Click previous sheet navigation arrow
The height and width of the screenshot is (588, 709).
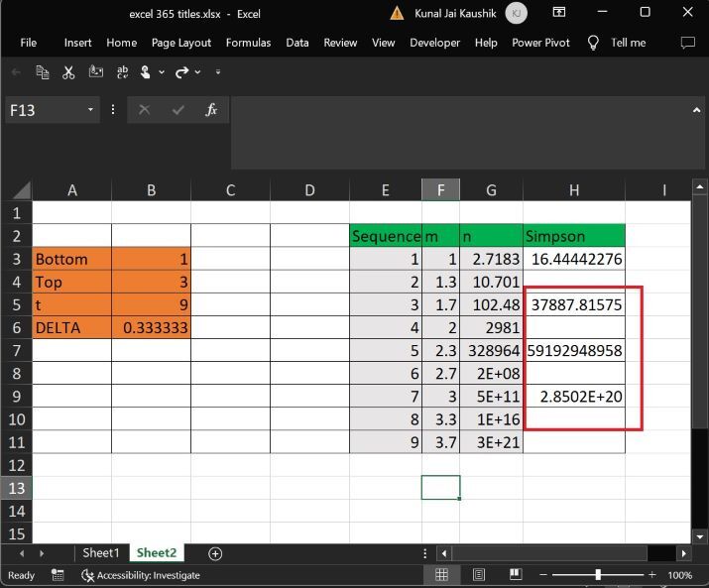[x=21, y=553]
